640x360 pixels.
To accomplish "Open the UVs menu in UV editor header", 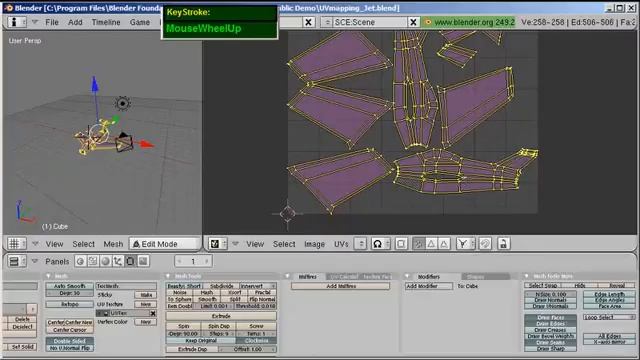I will tap(341, 244).
